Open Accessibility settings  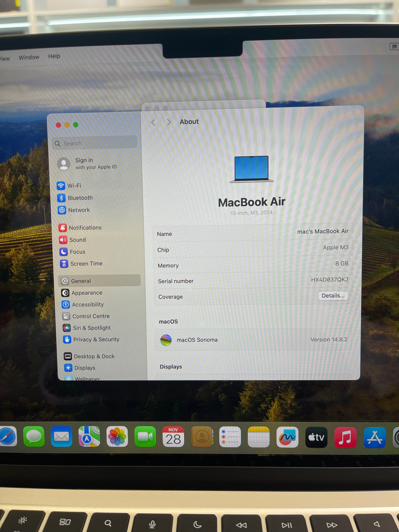pyautogui.click(x=83, y=304)
